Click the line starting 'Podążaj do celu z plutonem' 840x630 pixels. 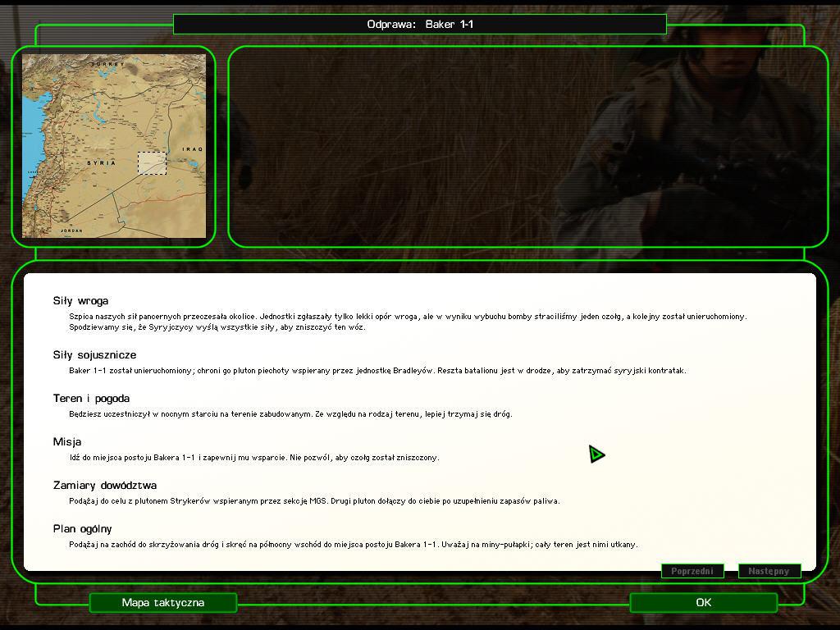tap(314, 501)
